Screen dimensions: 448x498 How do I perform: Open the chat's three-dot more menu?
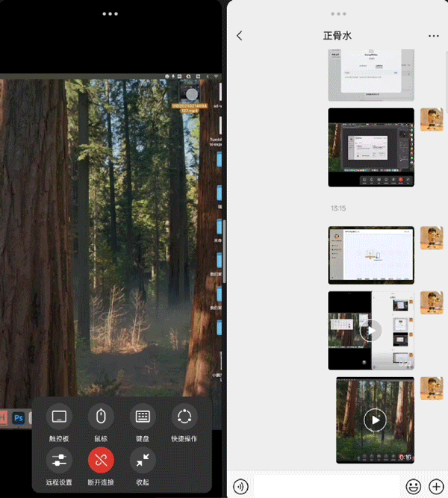(x=434, y=36)
